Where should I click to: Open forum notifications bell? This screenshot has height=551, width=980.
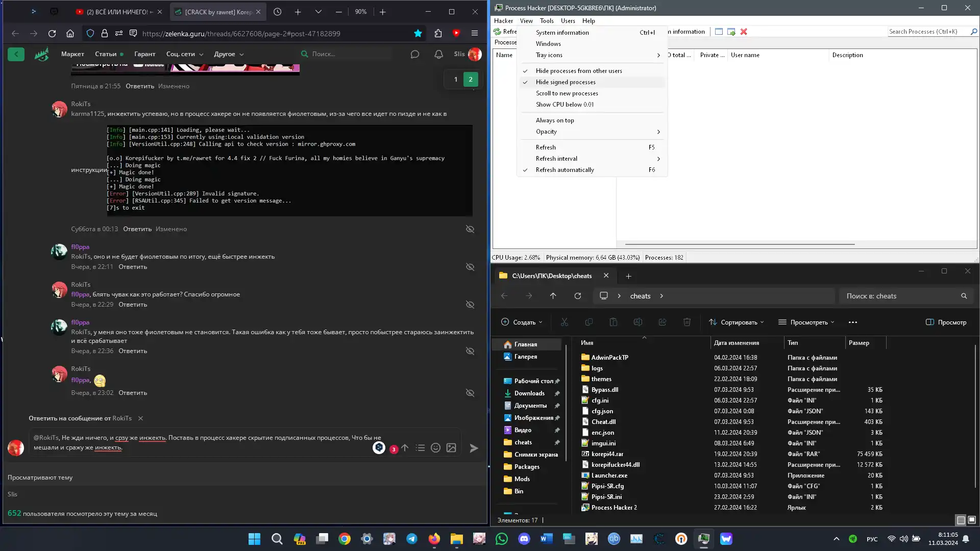coord(438,54)
